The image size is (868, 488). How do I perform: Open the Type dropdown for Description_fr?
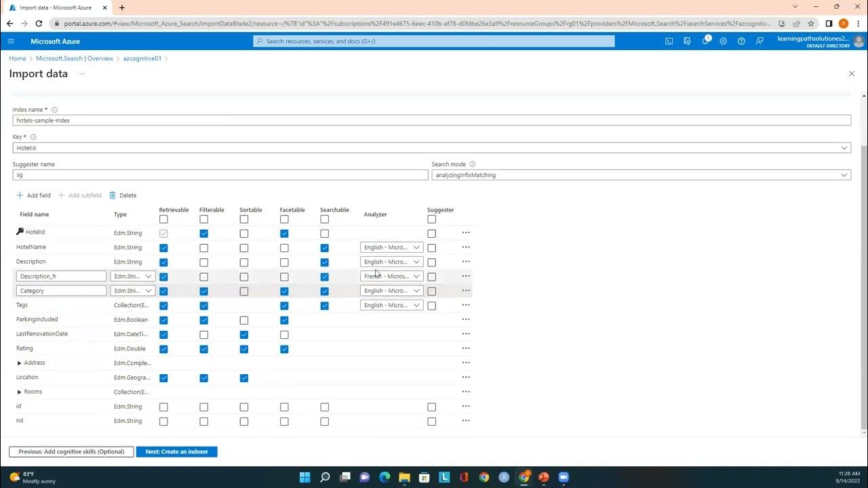pos(133,276)
